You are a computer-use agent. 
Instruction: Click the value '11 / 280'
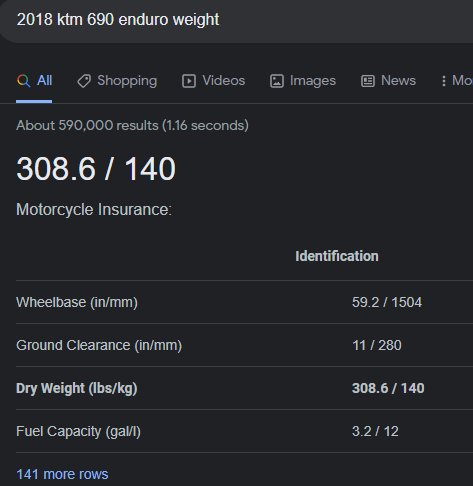click(x=377, y=345)
